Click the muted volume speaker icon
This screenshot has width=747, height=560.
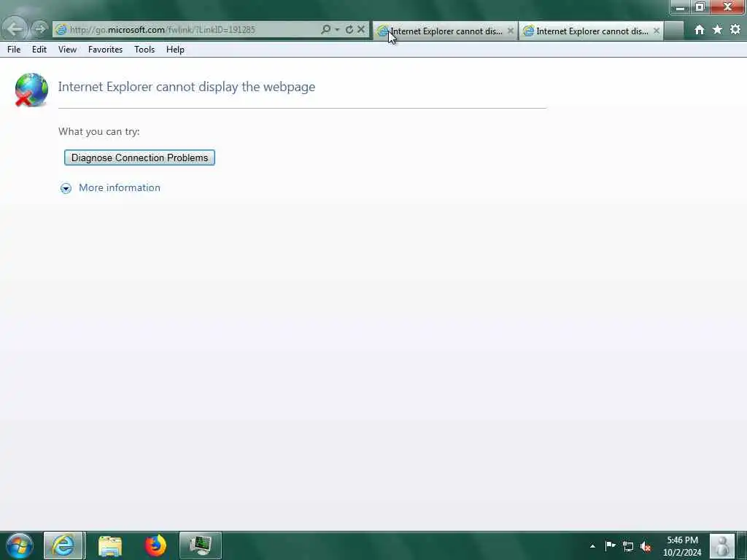646,546
